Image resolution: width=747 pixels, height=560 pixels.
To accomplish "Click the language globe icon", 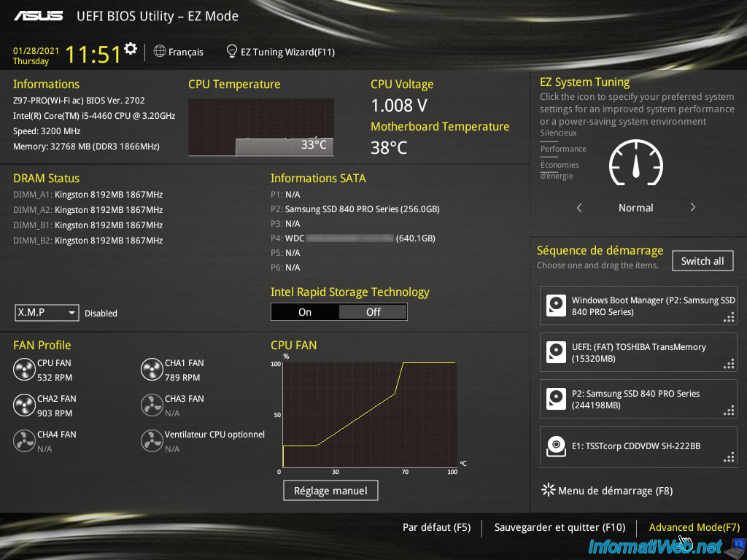I will point(160,51).
